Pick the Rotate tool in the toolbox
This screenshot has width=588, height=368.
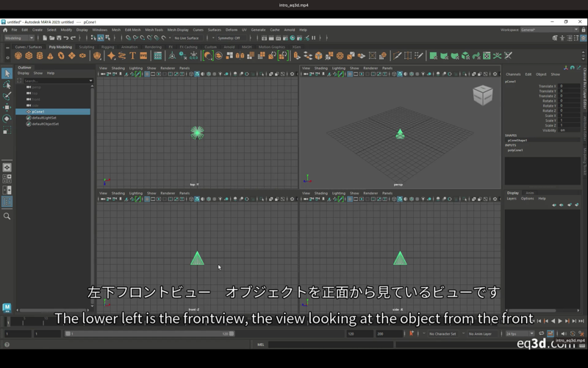7,118
